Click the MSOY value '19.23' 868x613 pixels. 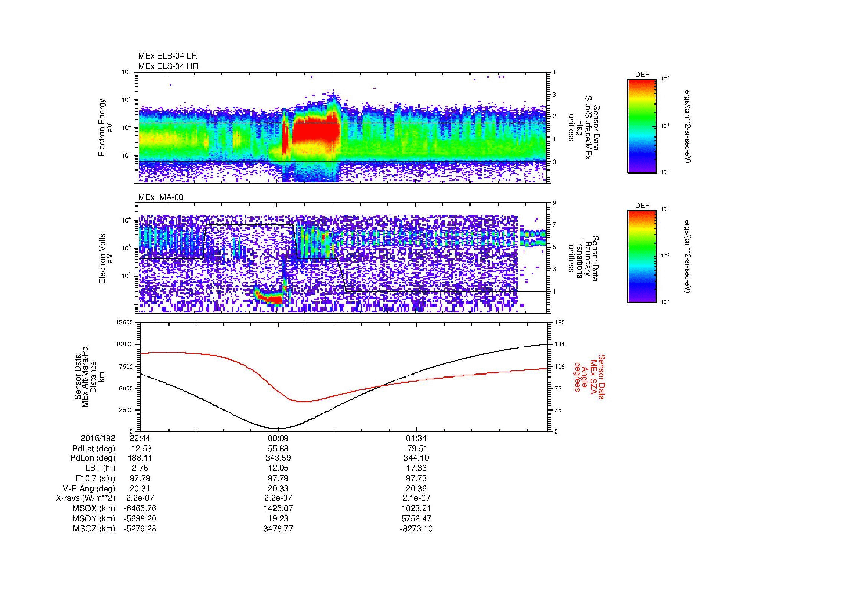[x=278, y=519]
